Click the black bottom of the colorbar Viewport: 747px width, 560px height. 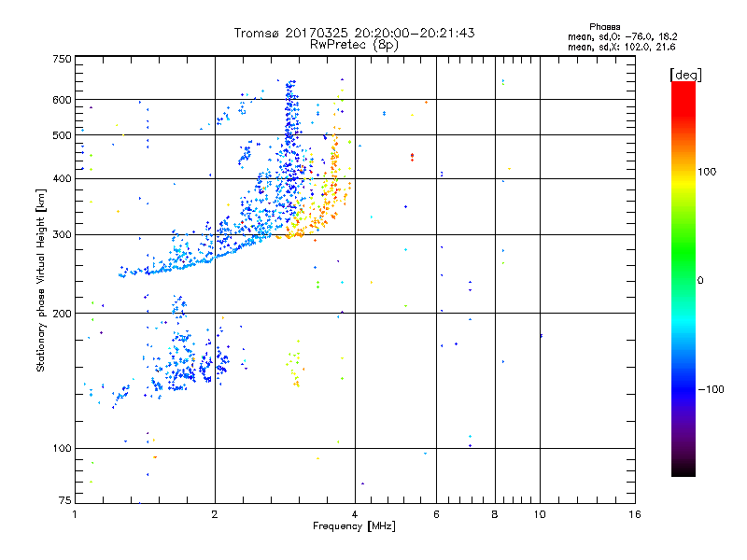click(684, 469)
